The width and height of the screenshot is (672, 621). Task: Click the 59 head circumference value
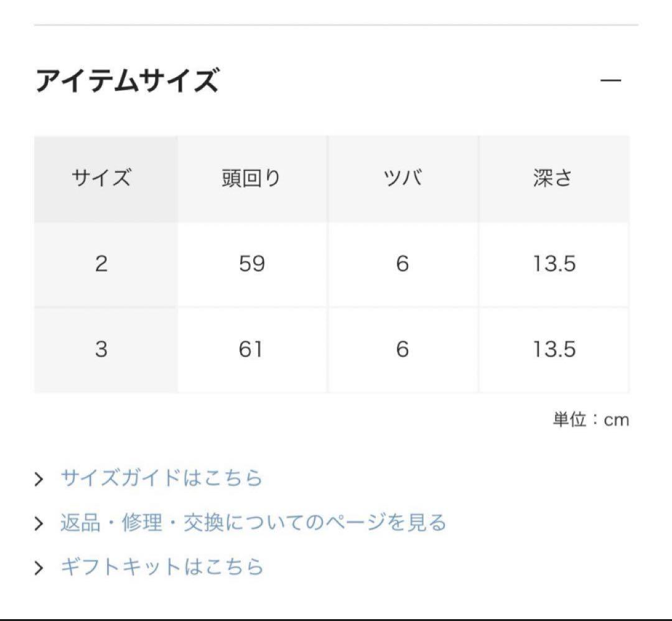251,264
